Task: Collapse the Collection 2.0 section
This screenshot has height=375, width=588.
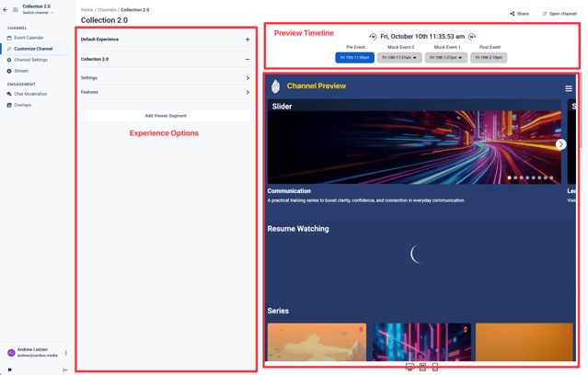Action: pos(248,60)
